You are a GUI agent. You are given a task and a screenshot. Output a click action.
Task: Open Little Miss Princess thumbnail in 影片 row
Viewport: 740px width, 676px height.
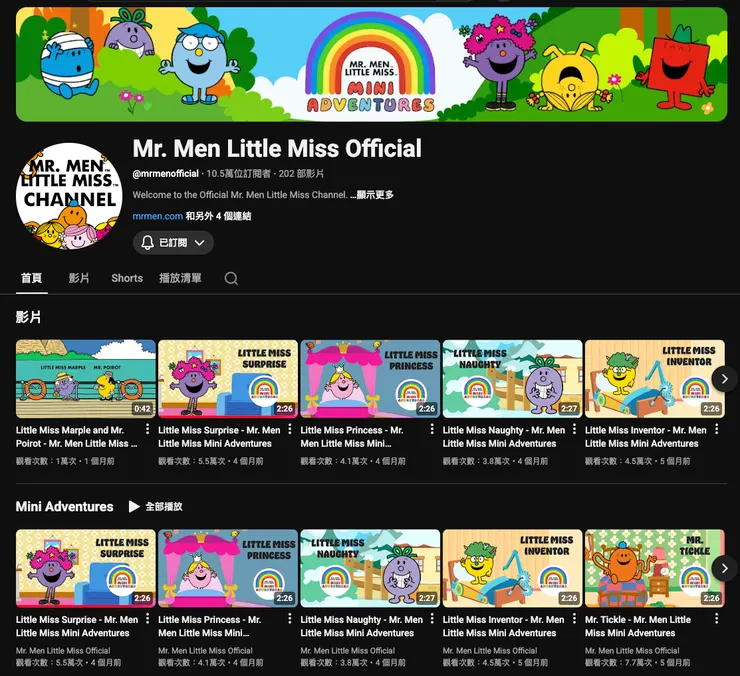370,379
